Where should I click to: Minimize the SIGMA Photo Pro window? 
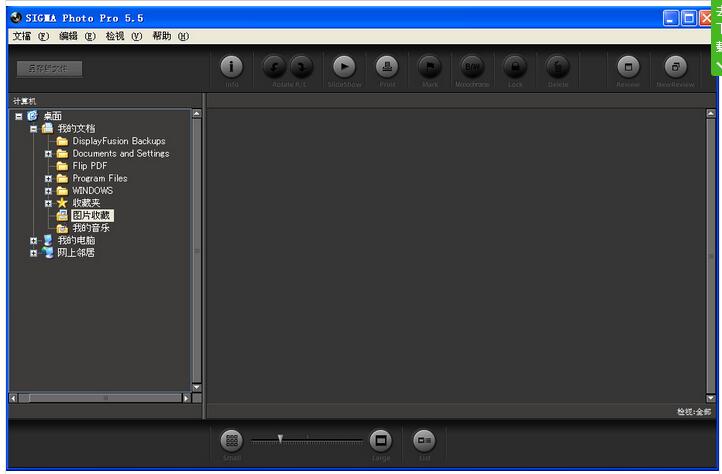[670, 18]
